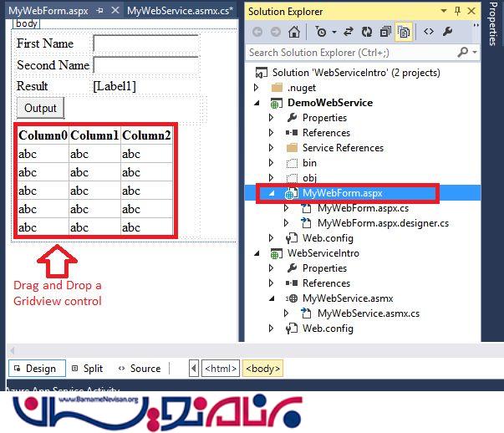Select Solution 'WebServiceIntro' node

point(356,73)
